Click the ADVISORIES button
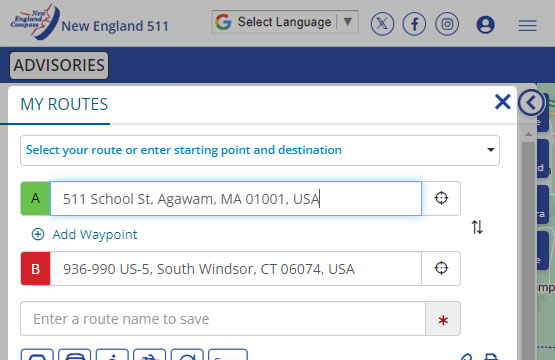 coord(59,65)
